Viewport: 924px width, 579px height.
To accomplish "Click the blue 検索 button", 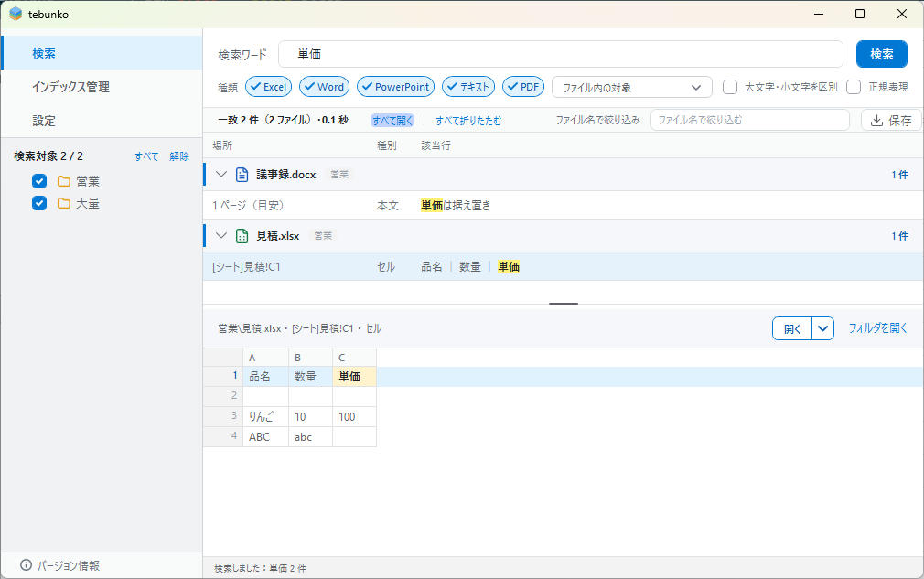I will tap(882, 54).
